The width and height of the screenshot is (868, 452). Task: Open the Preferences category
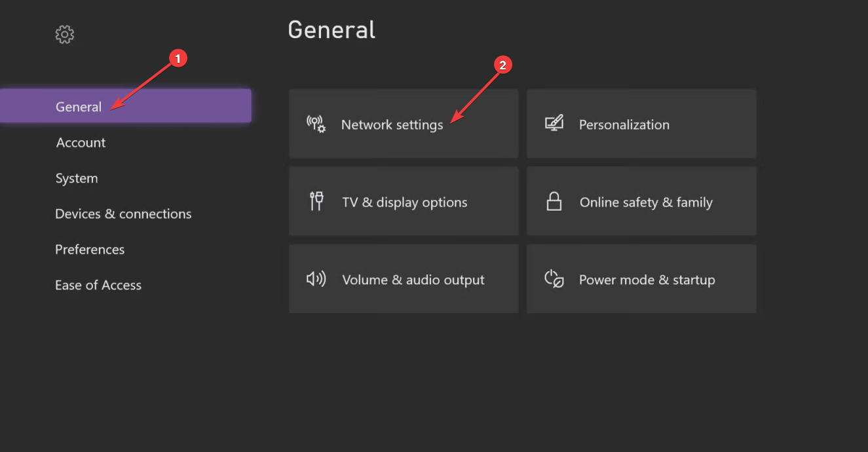pos(90,250)
